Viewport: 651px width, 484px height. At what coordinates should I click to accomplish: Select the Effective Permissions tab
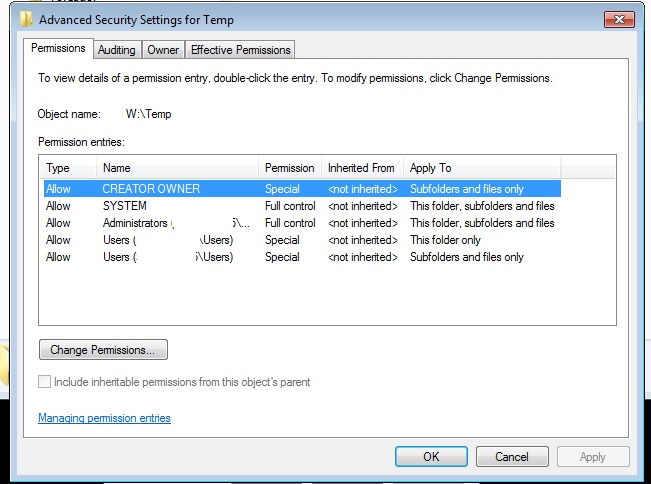pos(240,50)
